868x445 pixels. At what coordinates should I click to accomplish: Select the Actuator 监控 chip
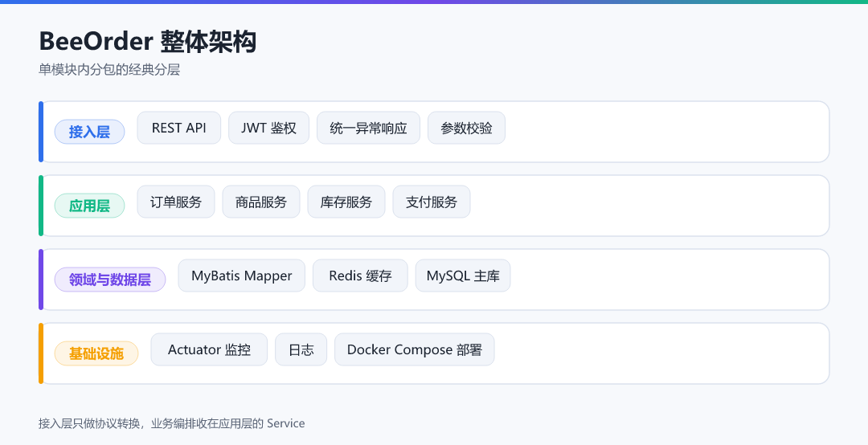click(x=209, y=349)
